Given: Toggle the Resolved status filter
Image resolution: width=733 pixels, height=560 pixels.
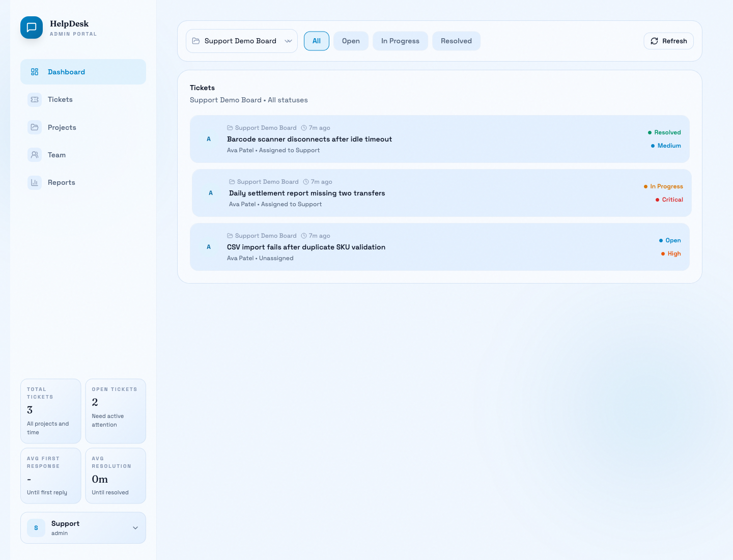Looking at the screenshot, I should coord(456,41).
